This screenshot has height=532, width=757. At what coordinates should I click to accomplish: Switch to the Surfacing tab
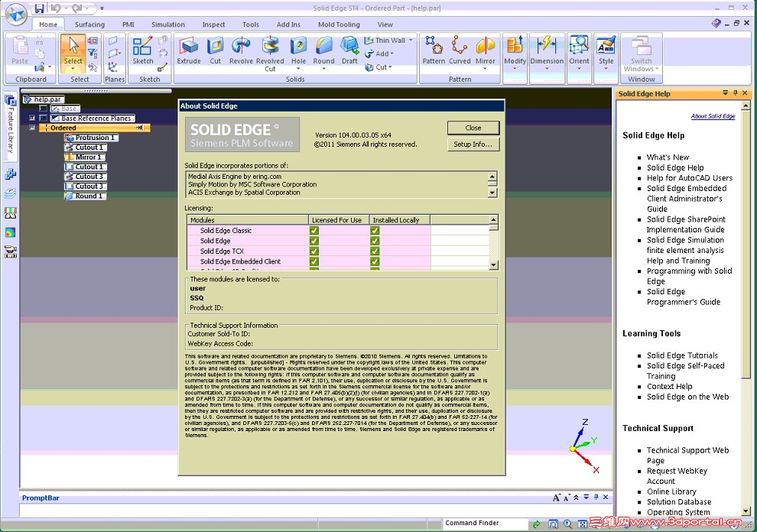point(89,24)
